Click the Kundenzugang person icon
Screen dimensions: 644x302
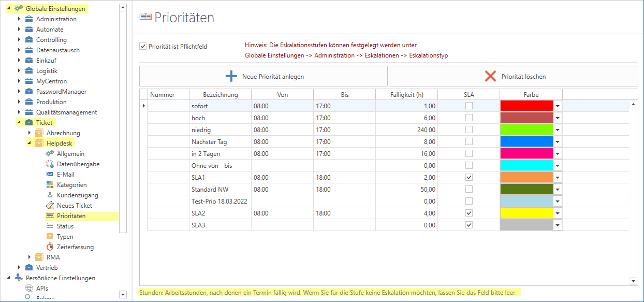click(x=50, y=195)
